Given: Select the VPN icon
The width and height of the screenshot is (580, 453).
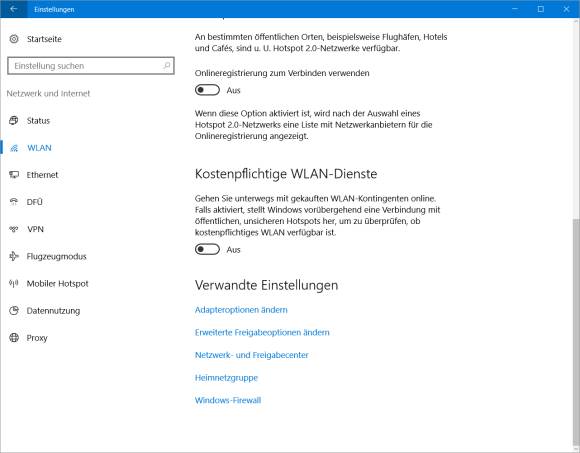Looking at the screenshot, I should [x=14, y=229].
